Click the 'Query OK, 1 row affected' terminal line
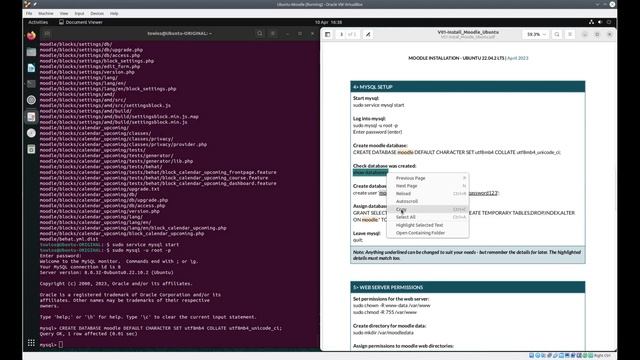The height and width of the screenshot is (360, 640). 89,334
